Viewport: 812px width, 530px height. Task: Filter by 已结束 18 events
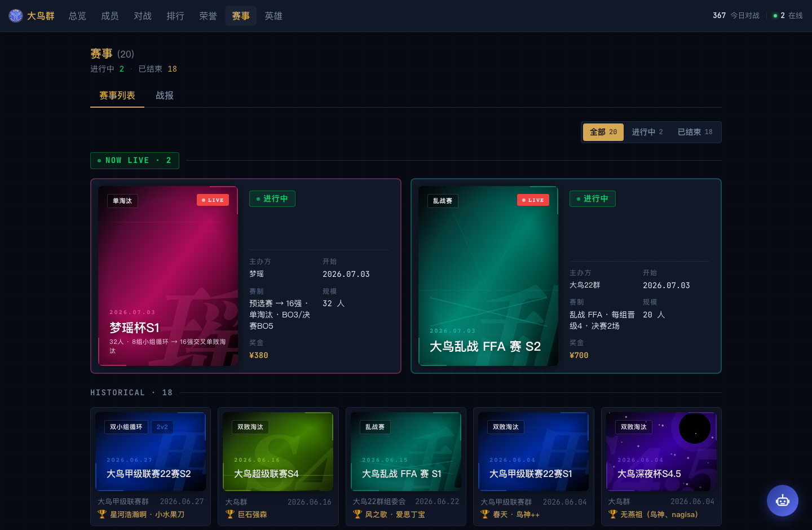pos(695,132)
